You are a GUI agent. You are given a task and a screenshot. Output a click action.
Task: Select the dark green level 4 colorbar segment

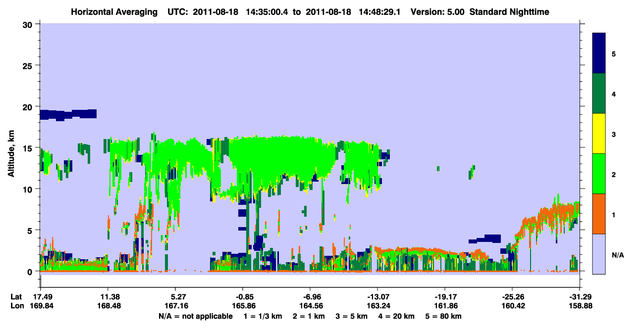[x=599, y=94]
